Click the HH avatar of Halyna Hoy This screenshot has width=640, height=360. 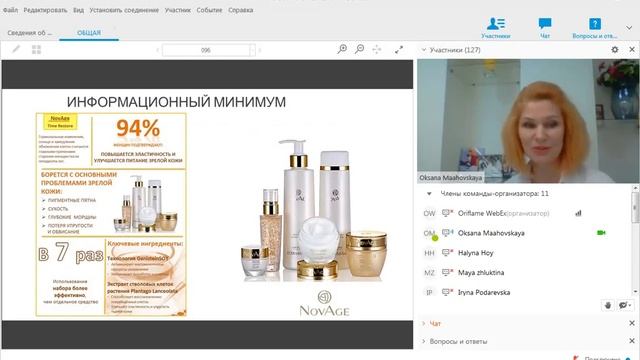point(429,253)
